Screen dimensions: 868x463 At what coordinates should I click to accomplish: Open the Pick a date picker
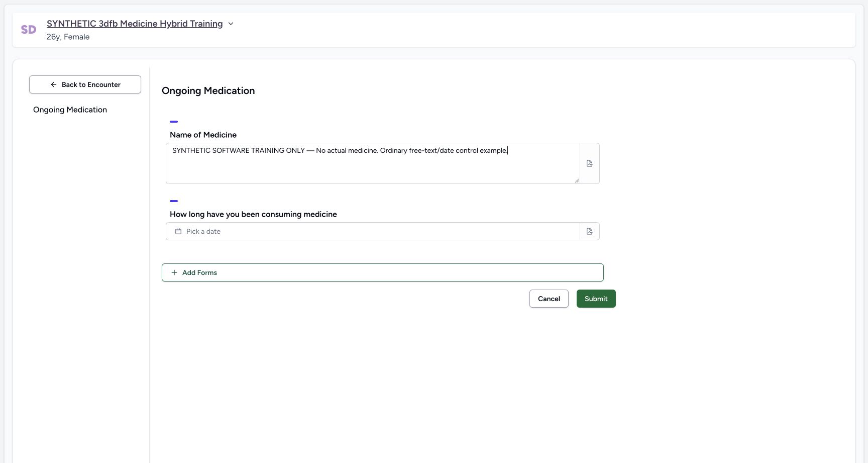point(373,231)
